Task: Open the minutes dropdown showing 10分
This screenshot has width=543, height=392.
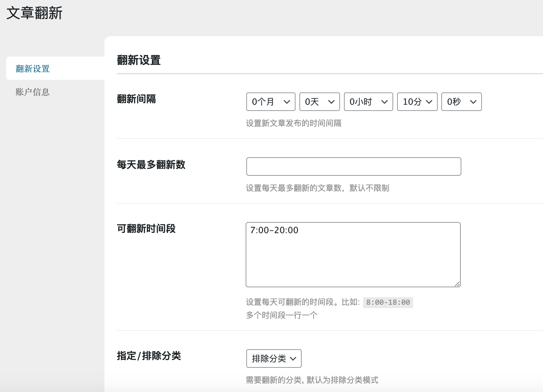Action: (417, 102)
